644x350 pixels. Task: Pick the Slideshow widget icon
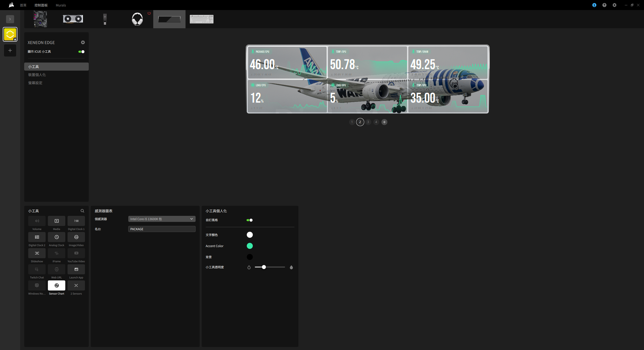click(x=37, y=253)
